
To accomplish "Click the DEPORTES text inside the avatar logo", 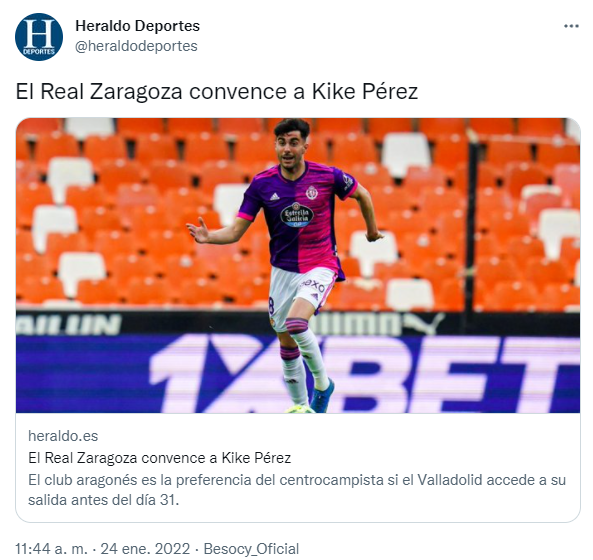I will (x=39, y=51).
